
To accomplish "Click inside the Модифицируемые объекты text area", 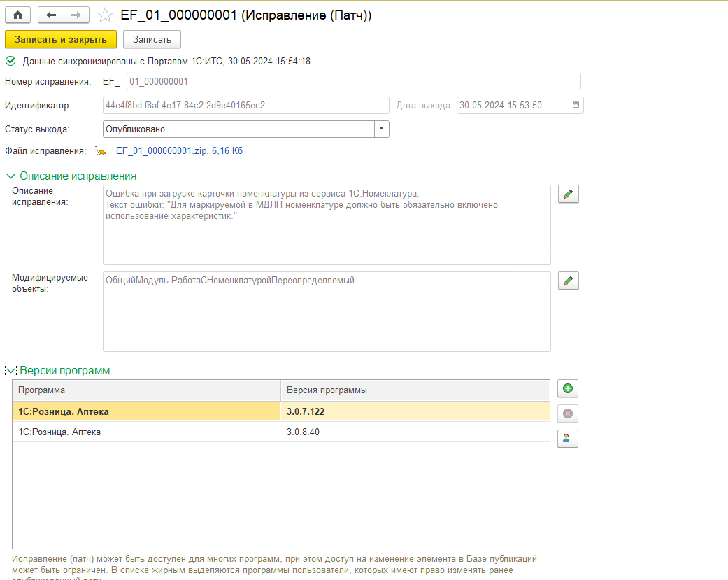I will tap(327, 311).
